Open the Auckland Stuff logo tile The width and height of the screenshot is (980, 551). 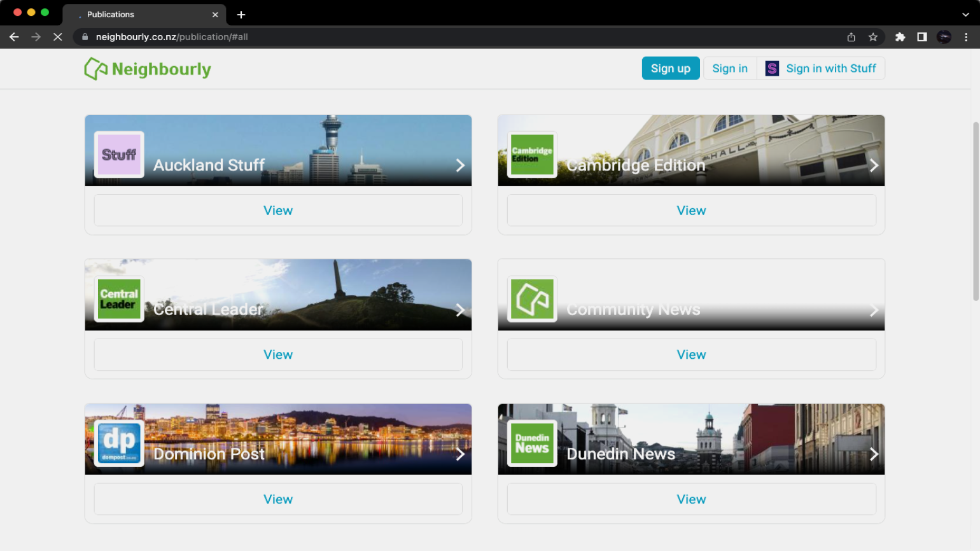pos(119,155)
